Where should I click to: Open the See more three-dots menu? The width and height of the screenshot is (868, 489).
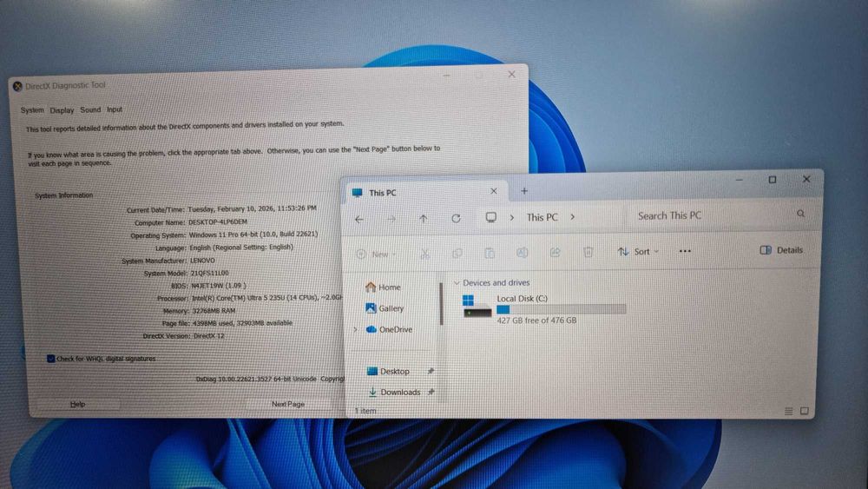685,251
